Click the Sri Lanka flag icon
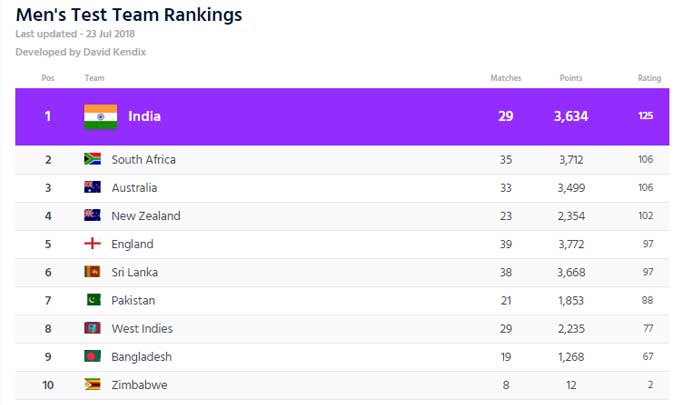Viewport: 680px width, 405px height. pyautogui.click(x=92, y=272)
